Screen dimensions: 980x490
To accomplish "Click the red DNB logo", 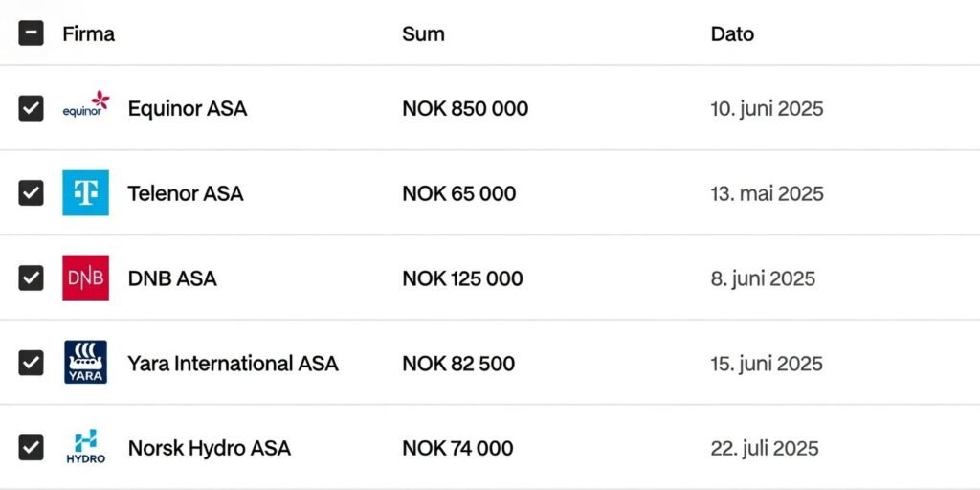I will [x=85, y=278].
